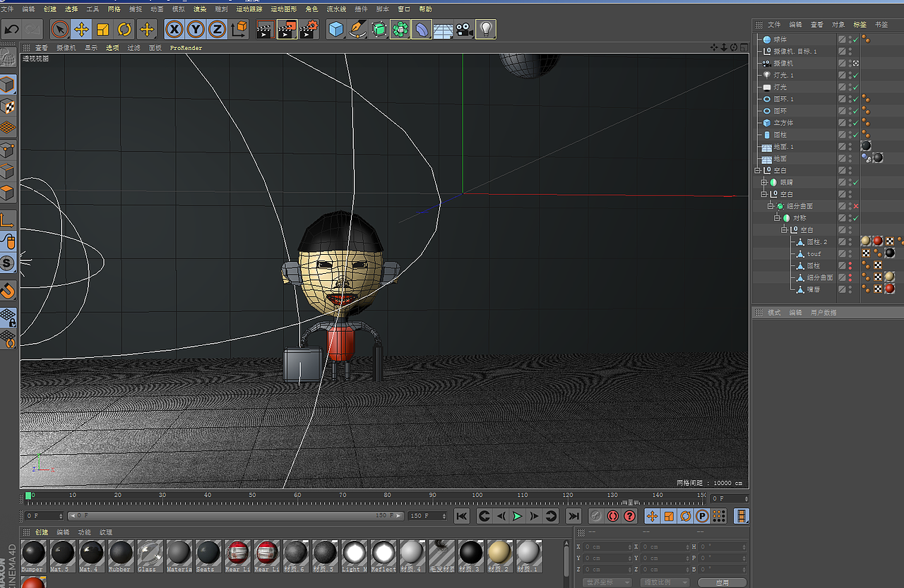Toggle the green check for 灯光.1
This screenshot has width=904, height=588.
tap(856, 75)
